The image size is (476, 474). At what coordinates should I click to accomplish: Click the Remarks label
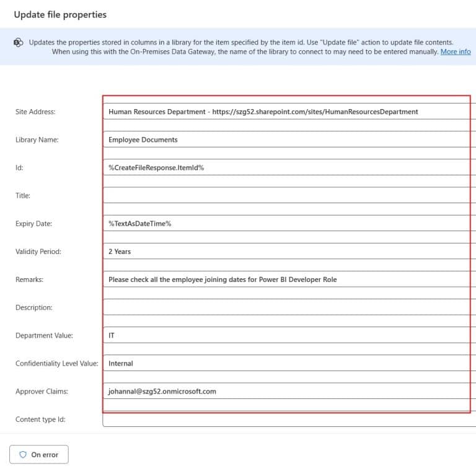coord(29,279)
